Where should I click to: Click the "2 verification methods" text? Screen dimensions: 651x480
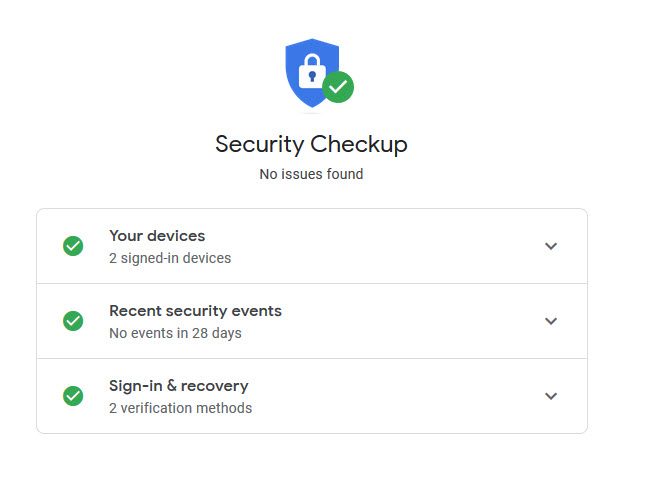point(180,408)
